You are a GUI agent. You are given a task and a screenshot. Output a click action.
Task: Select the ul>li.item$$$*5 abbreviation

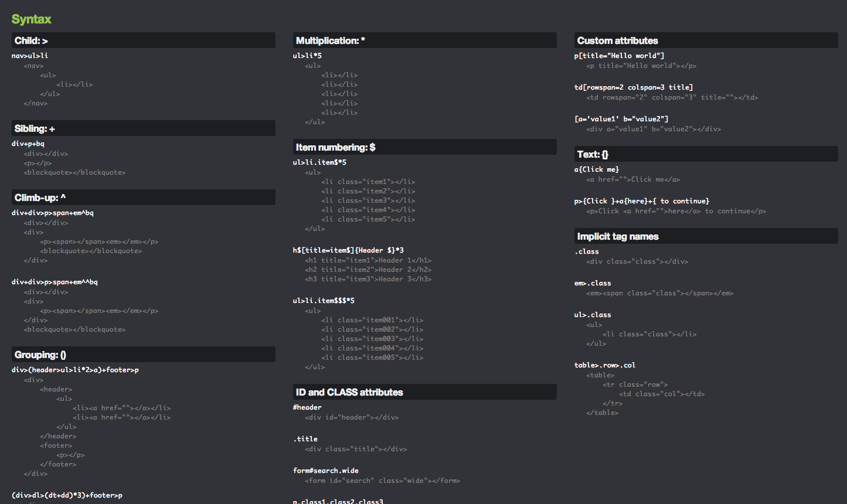324,301
